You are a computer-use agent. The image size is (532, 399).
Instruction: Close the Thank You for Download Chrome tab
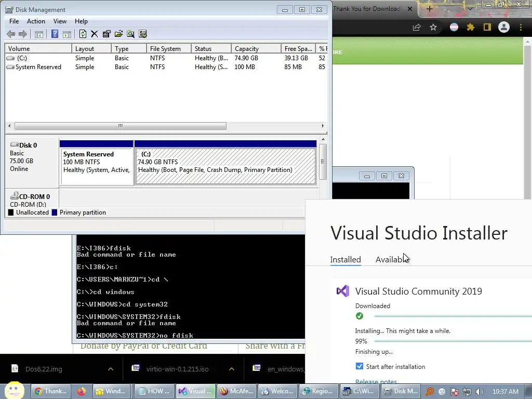pos(410,9)
